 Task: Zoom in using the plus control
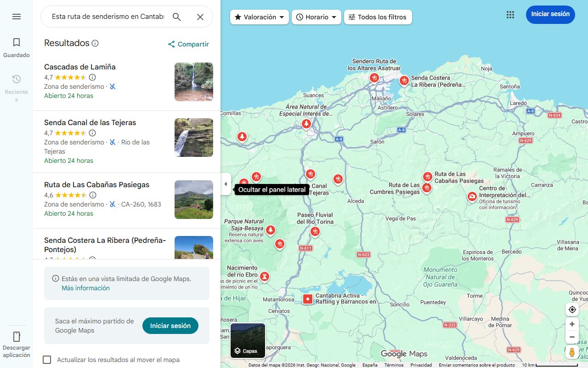572,324
